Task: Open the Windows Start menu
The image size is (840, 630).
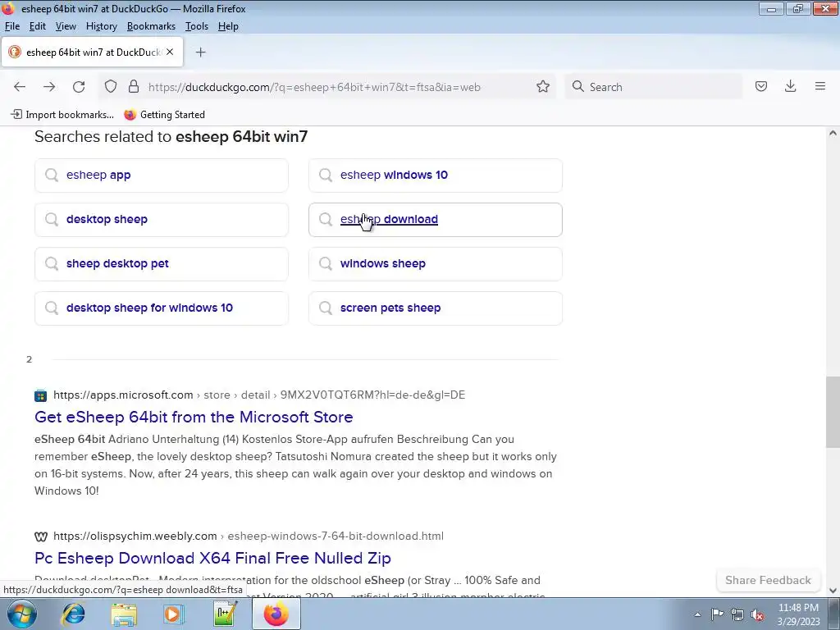Action: coord(22,614)
